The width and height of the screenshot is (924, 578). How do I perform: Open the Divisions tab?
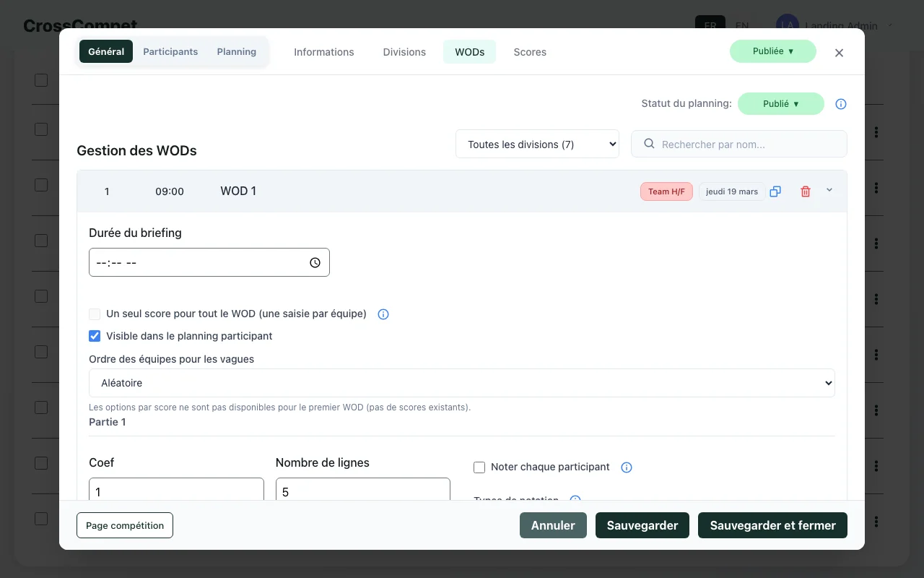point(404,52)
